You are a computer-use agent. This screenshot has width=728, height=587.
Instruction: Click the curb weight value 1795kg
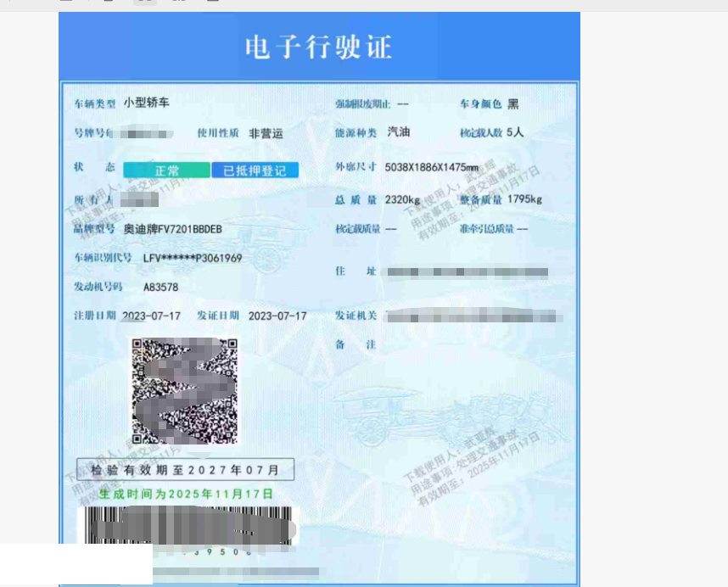524,199
